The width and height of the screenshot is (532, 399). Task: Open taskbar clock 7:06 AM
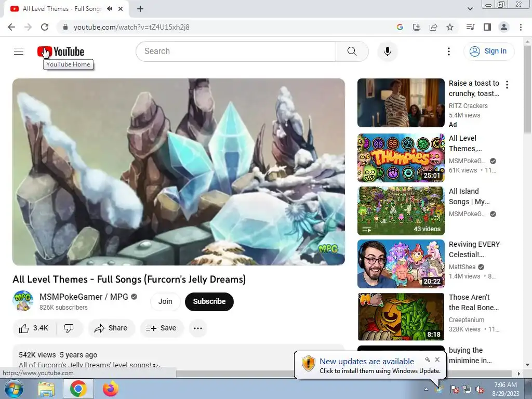506,389
